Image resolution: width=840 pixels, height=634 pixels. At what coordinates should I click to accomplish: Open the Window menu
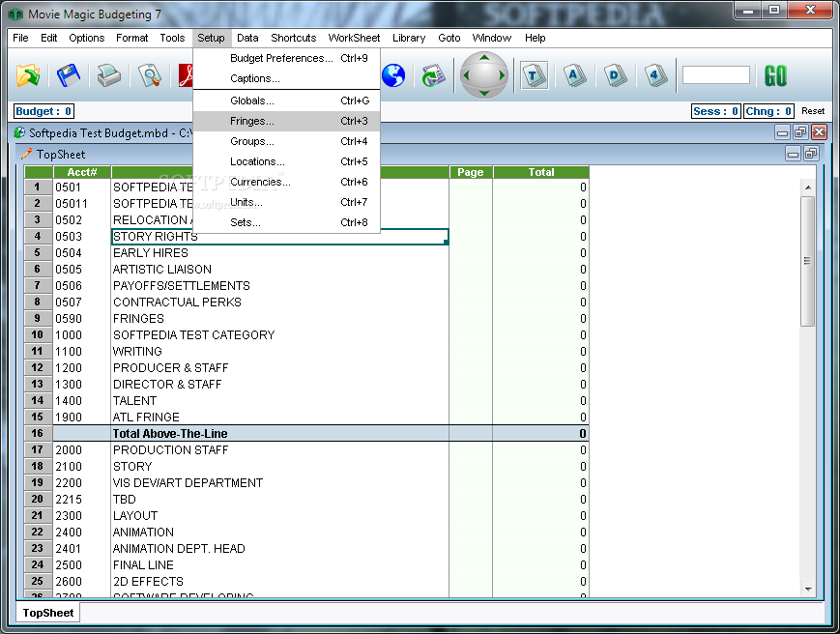[x=491, y=38]
